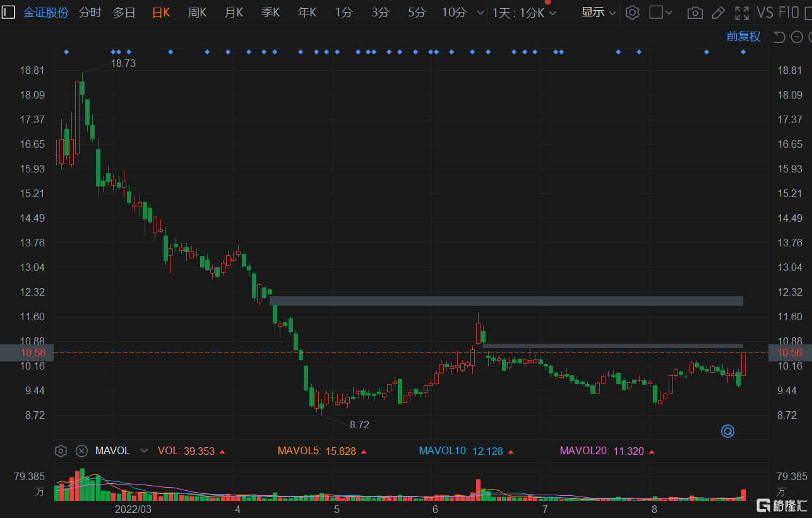
Task: Switch to 1分 one-minute chart
Action: click(343, 12)
